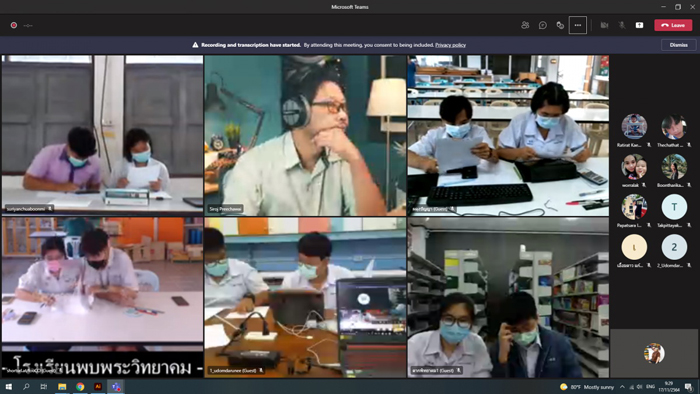Leave the meeting
The width and height of the screenshot is (700, 394).
pos(673,25)
